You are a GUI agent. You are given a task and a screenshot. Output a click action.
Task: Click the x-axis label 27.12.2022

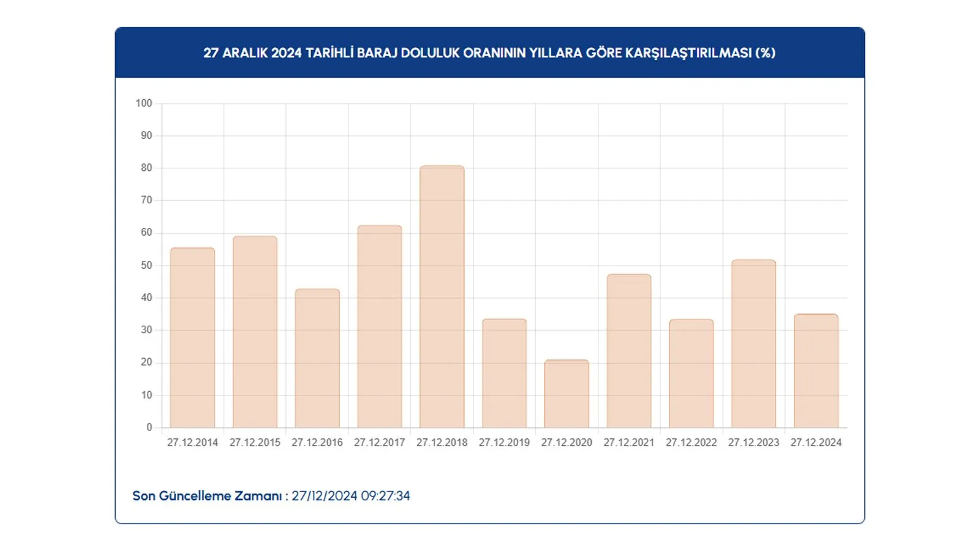pyautogui.click(x=692, y=442)
